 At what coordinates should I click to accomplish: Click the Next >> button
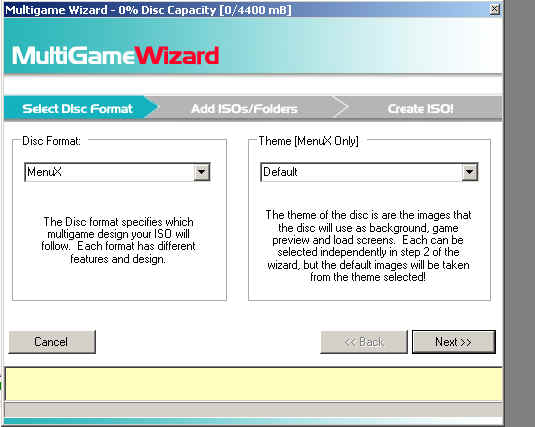[x=454, y=342]
